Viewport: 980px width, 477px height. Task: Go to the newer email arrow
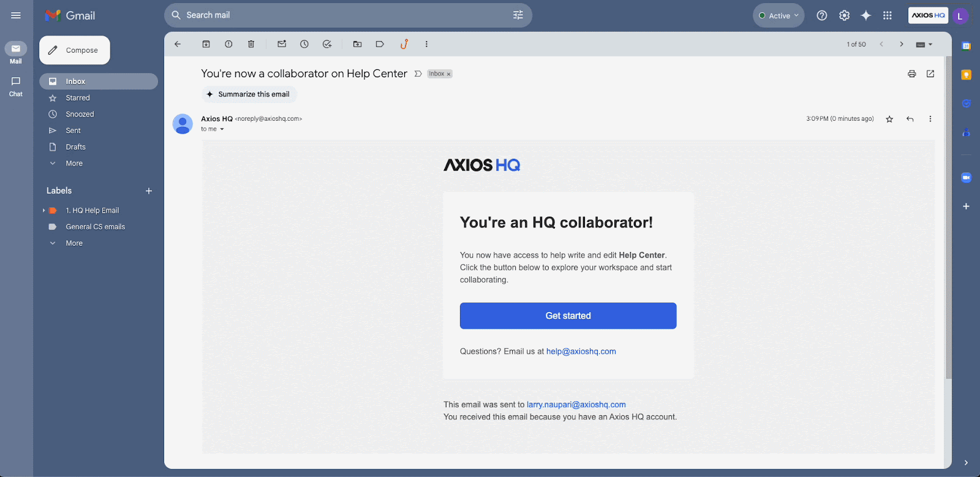point(881,44)
